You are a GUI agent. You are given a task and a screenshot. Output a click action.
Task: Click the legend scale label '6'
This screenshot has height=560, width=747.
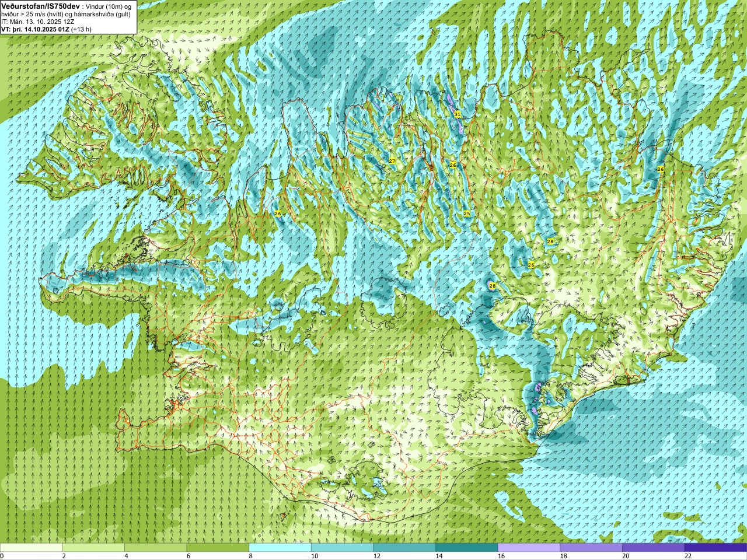pyautogui.click(x=188, y=556)
